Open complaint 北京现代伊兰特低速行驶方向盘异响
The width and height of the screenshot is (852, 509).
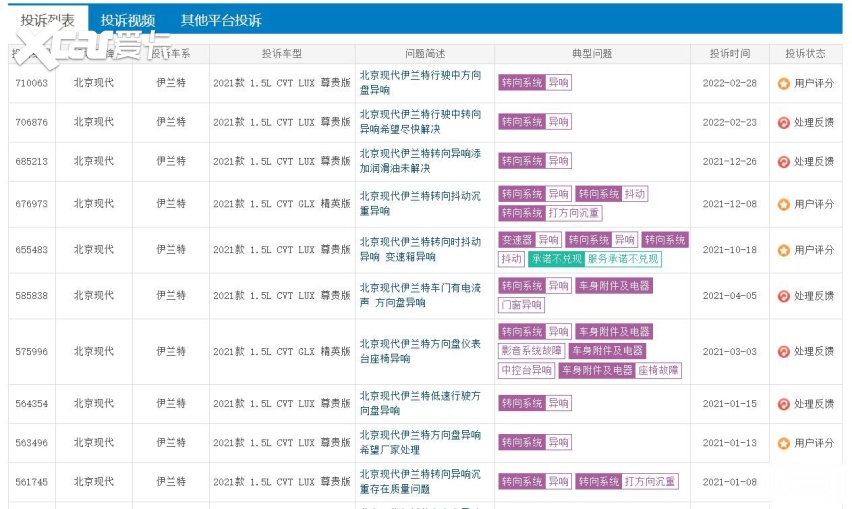(420, 403)
